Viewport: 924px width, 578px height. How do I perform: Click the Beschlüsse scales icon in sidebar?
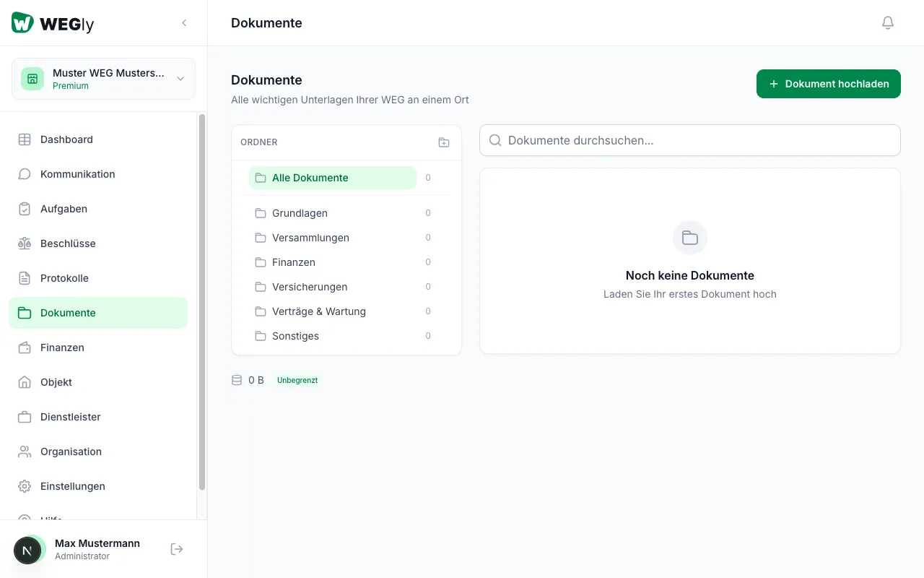click(x=25, y=243)
